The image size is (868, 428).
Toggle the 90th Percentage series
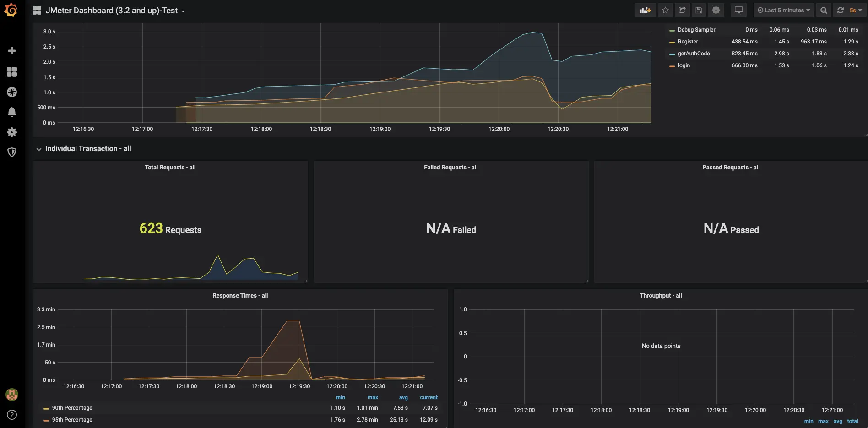tap(72, 408)
